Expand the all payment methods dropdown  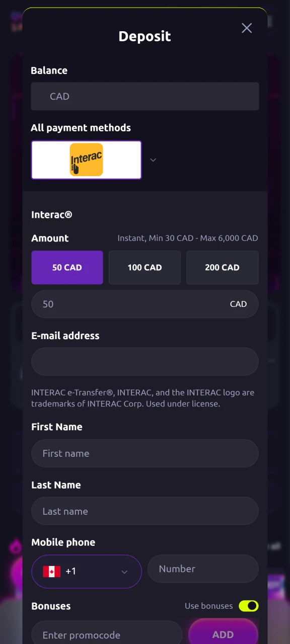coord(153,160)
